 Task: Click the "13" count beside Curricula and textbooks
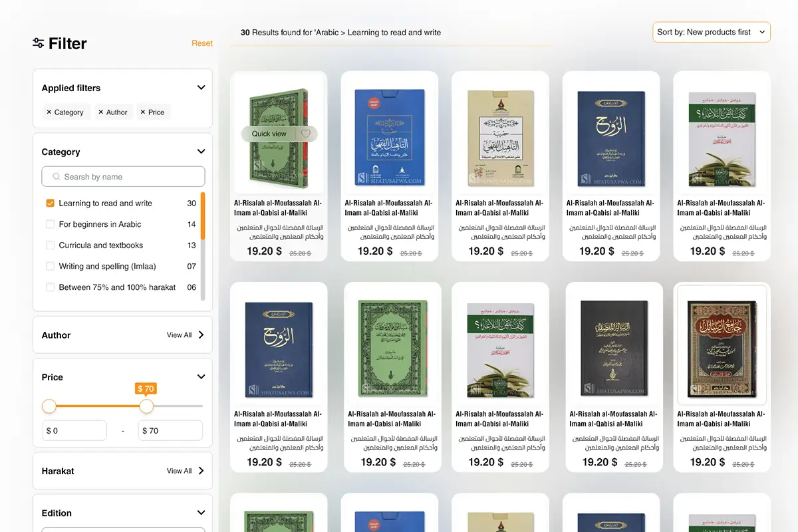192,245
